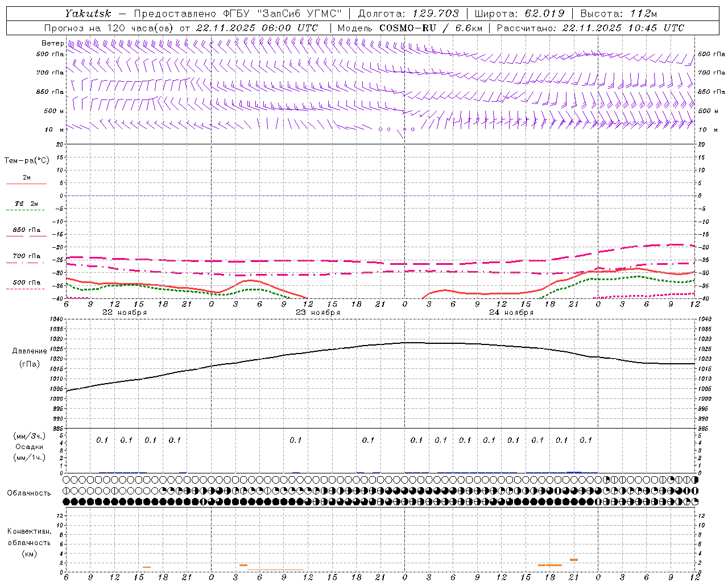
Task: Click the '(км)' unit under convective cloudiness
Action: pyautogui.click(x=29, y=554)
